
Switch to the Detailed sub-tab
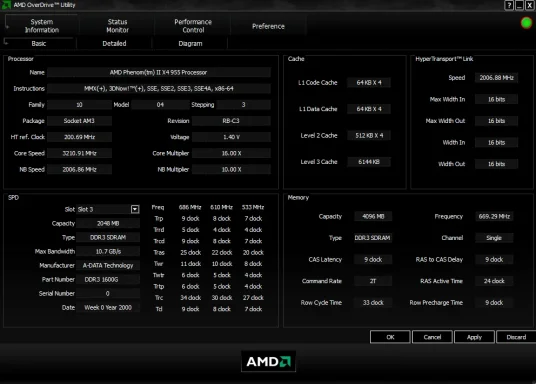114,43
